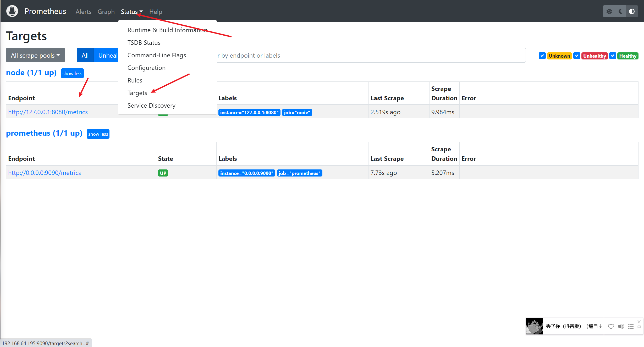Screen dimensions: 644x347
Task: Uncheck the Unhealthy state checkbox
Action: [577, 56]
